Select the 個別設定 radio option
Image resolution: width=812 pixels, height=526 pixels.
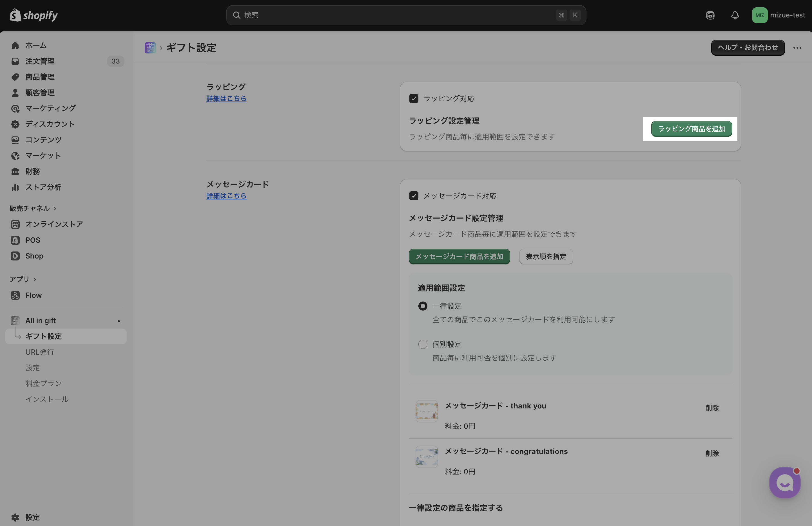(422, 344)
